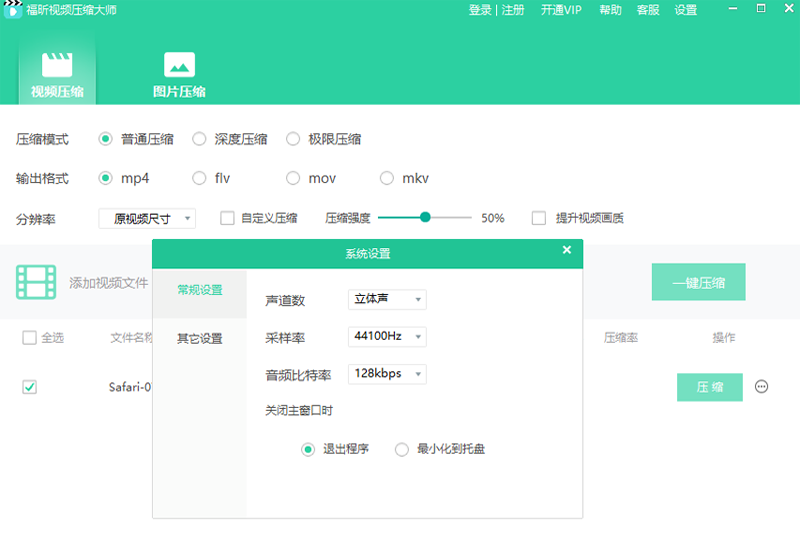This screenshot has height=533, width=800.
Task: Click the app logo in title bar
Action: (14, 10)
